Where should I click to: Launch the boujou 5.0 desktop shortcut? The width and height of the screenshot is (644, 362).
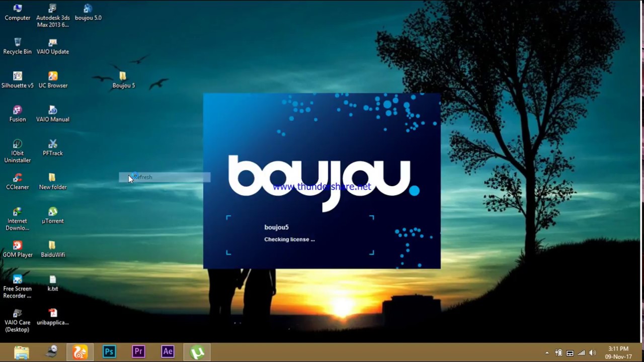pyautogui.click(x=88, y=13)
